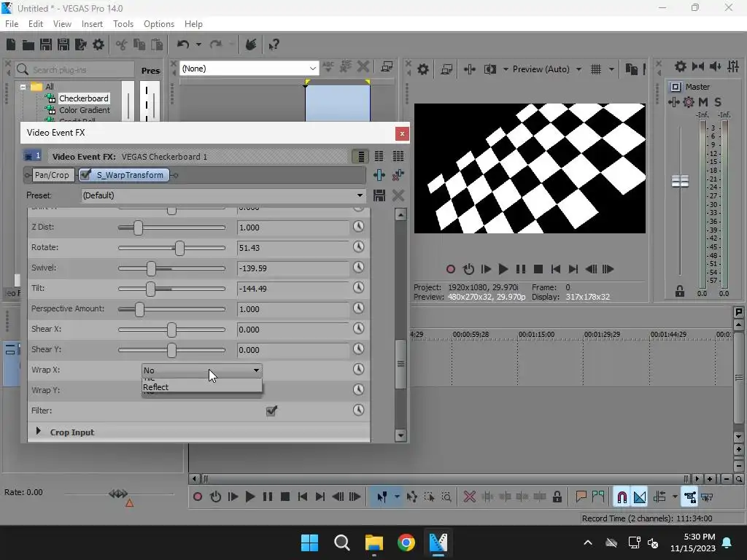Animate Rotate parameter with its clock icon
Screen dimensions: 747x560
(x=358, y=246)
